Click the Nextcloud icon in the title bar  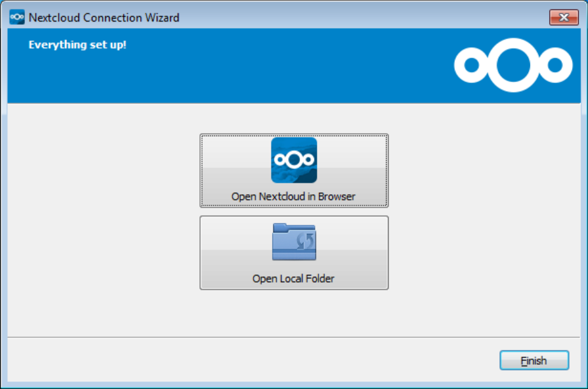[17, 17]
